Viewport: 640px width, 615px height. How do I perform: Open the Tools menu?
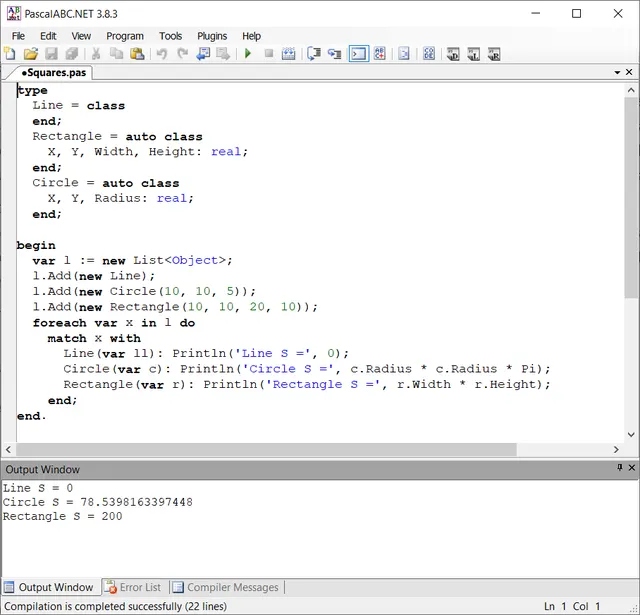click(171, 36)
